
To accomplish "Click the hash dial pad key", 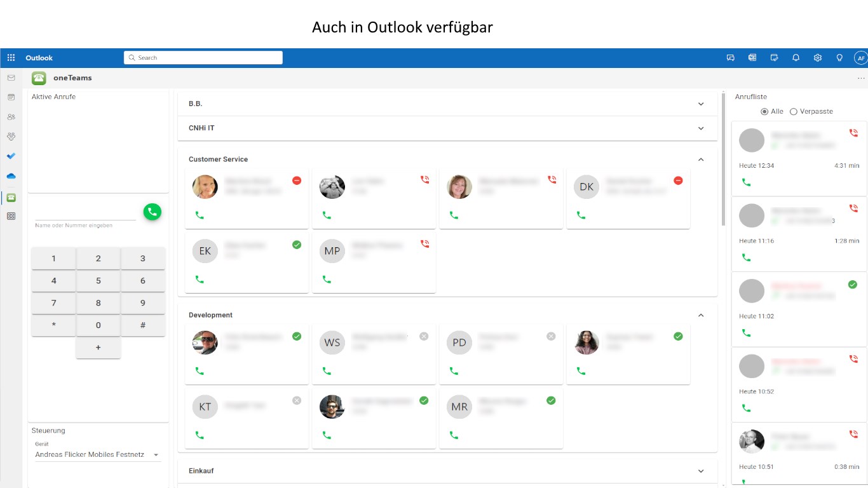I will click(x=143, y=325).
